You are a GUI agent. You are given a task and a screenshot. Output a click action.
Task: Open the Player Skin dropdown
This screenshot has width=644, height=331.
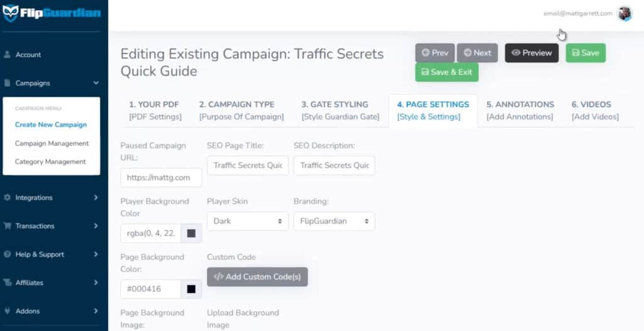click(247, 221)
